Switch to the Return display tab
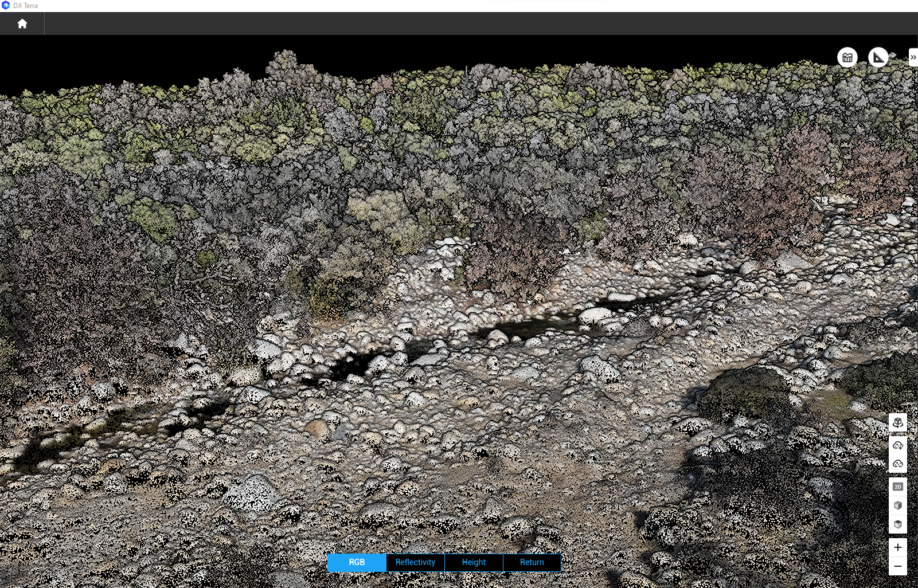Viewport: 918px width, 588px height. tap(531, 562)
